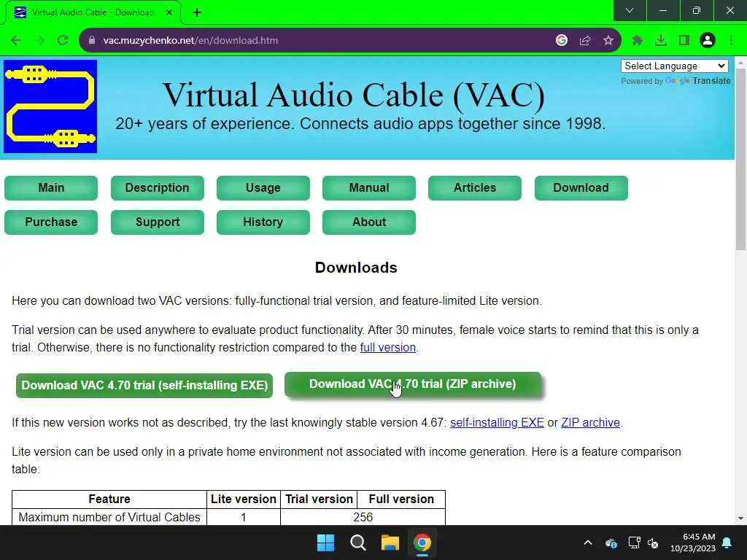This screenshot has width=747, height=560.
Task: Follow the full version link
Action: (388, 348)
